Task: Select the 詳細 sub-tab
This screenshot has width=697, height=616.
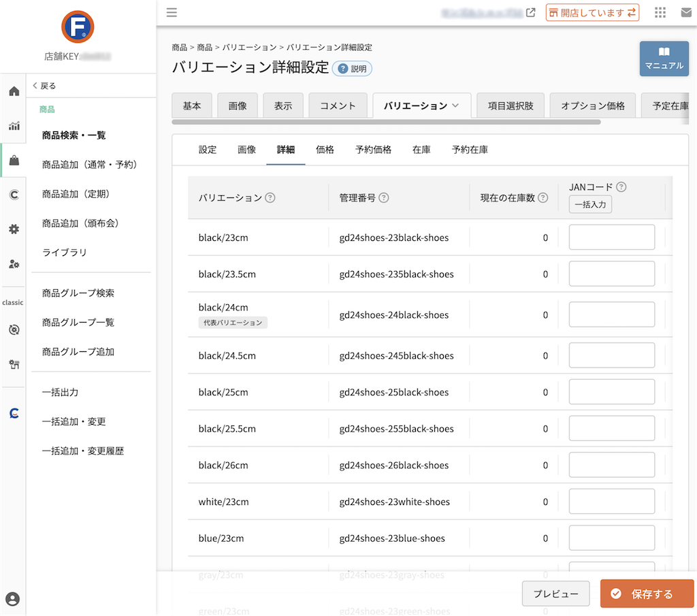Action: [286, 150]
